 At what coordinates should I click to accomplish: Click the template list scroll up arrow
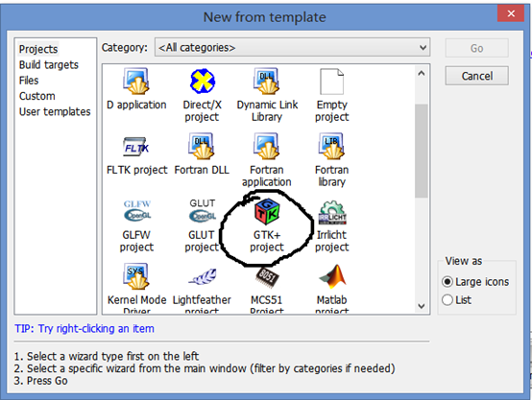(x=422, y=73)
